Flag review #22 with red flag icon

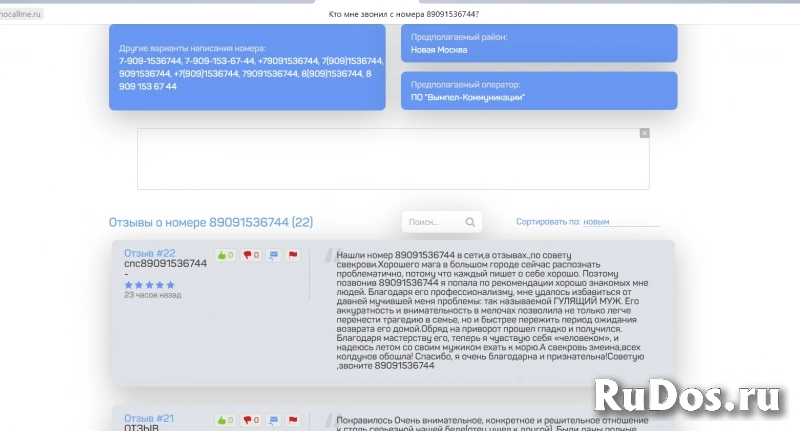(293, 255)
